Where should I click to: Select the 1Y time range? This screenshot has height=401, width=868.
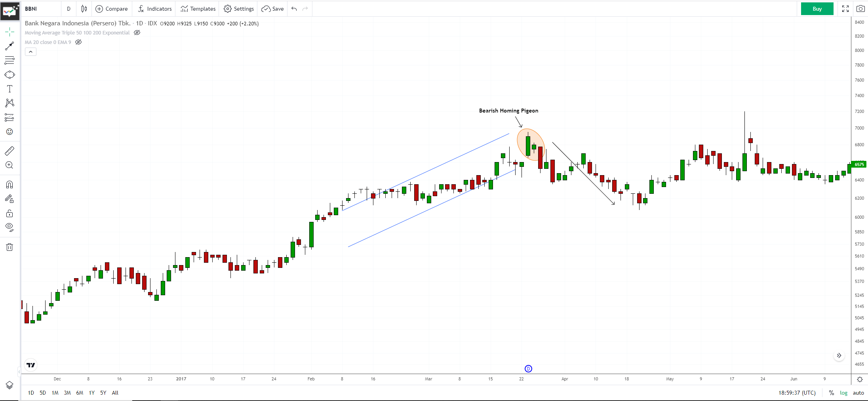coord(91,393)
